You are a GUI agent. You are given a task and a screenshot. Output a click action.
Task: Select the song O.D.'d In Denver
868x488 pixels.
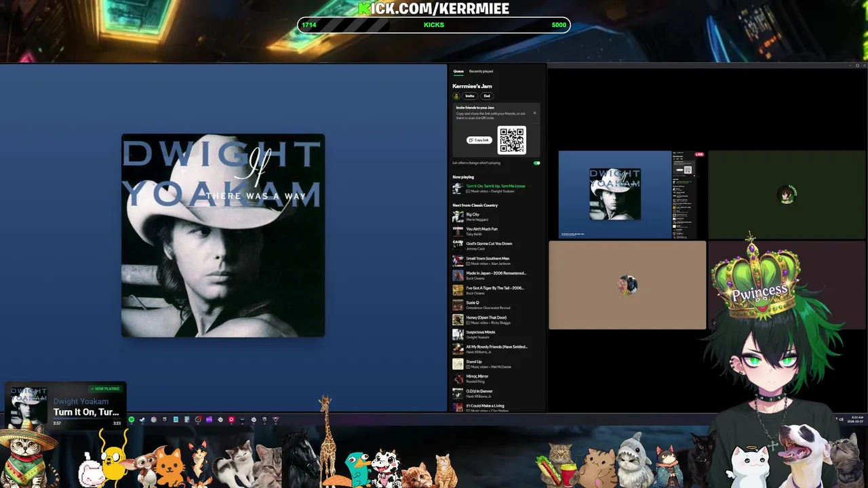479,391
